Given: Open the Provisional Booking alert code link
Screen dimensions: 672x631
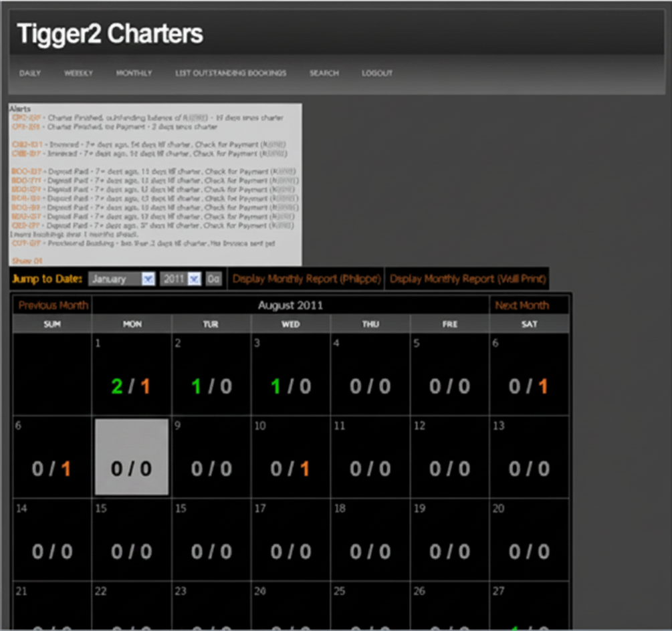Looking at the screenshot, I should click(x=26, y=243).
